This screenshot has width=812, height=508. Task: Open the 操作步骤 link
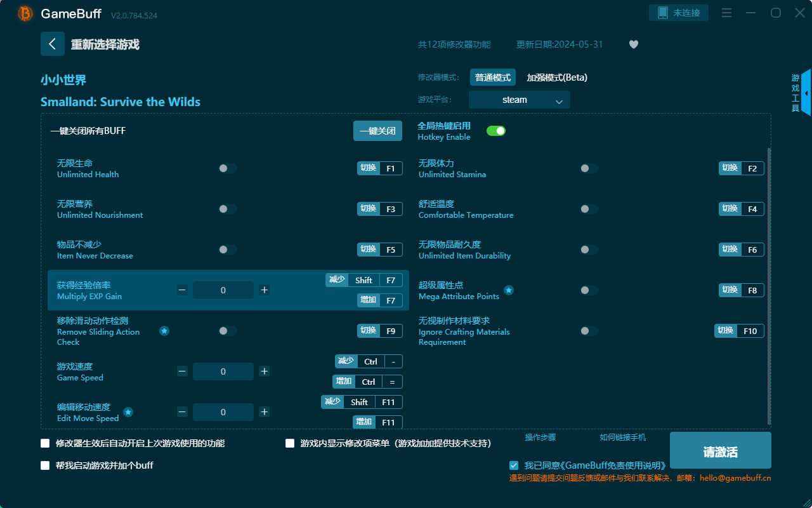pos(540,438)
